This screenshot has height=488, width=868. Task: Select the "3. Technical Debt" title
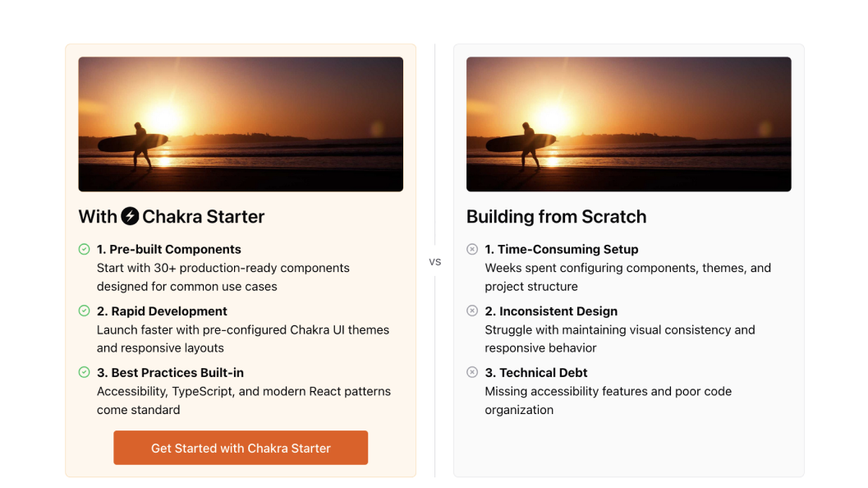536,373
